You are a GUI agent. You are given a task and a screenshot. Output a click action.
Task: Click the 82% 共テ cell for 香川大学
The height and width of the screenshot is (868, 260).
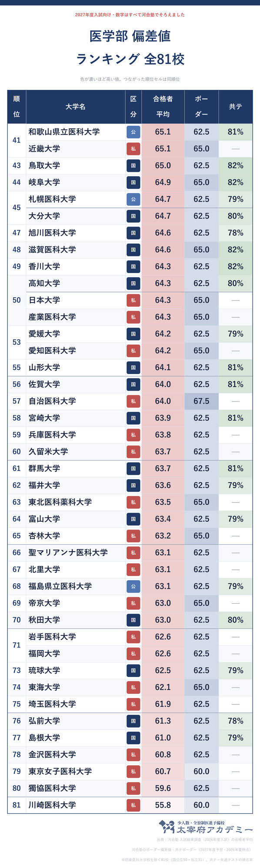click(x=235, y=266)
